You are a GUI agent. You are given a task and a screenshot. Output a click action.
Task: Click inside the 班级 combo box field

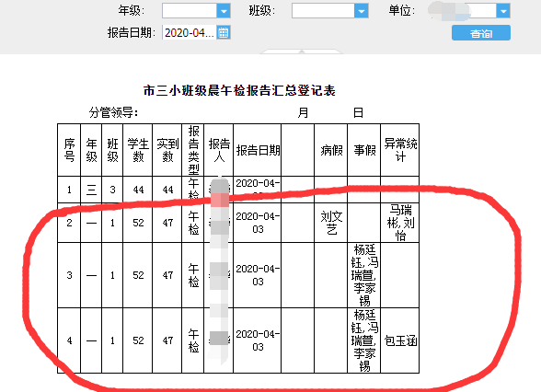323,11
